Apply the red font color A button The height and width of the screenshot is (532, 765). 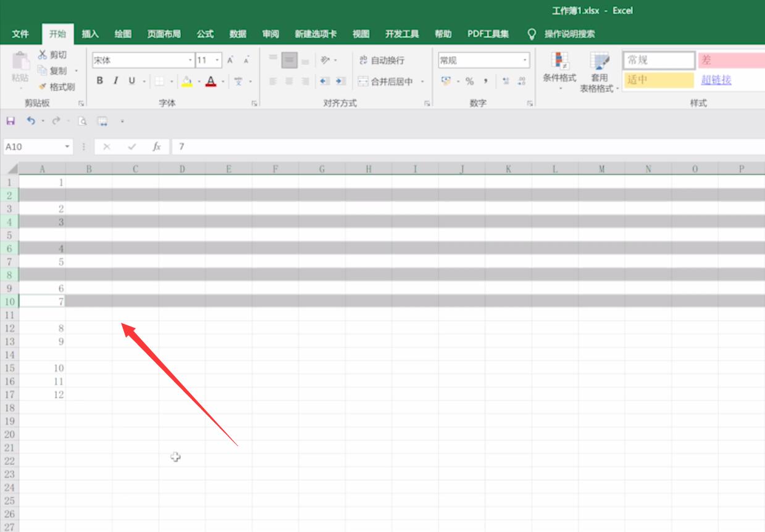coord(211,81)
